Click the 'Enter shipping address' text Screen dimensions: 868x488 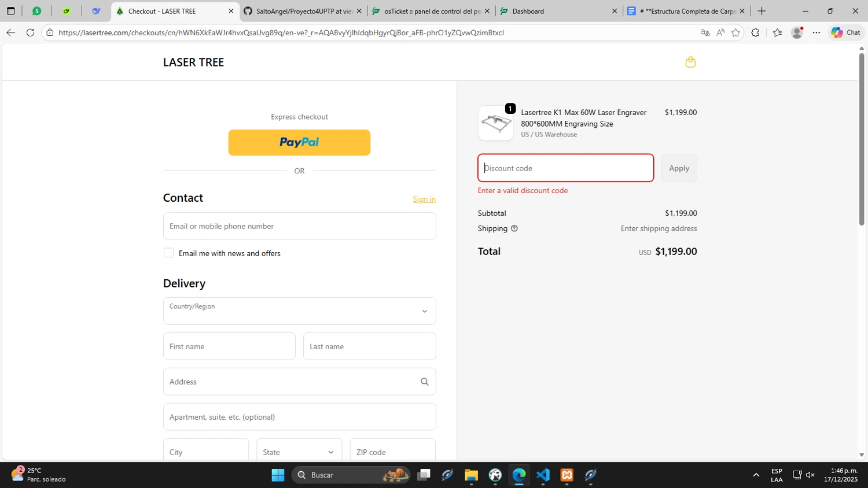[659, 228]
